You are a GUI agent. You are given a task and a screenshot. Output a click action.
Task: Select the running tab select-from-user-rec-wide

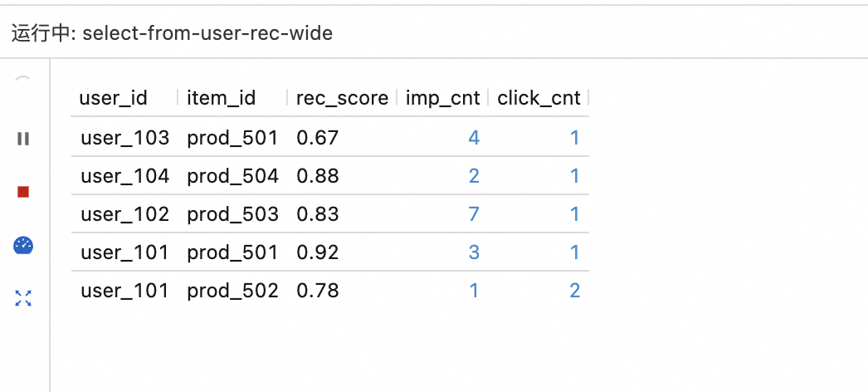tap(172, 33)
